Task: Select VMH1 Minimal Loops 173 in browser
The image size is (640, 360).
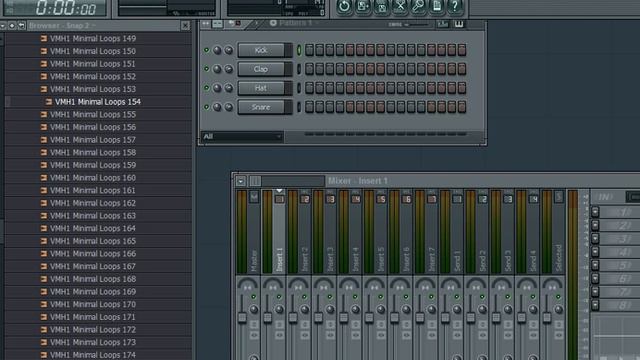Action: (93, 342)
